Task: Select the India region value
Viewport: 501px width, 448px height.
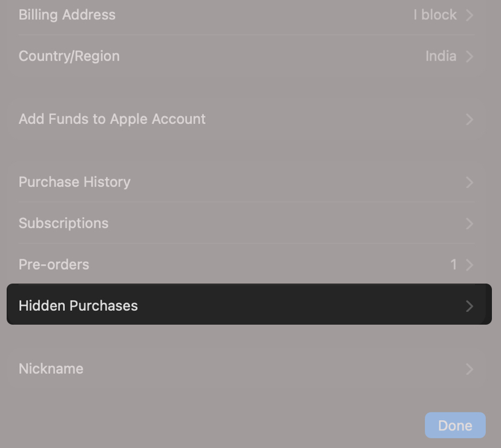Action: tap(441, 56)
